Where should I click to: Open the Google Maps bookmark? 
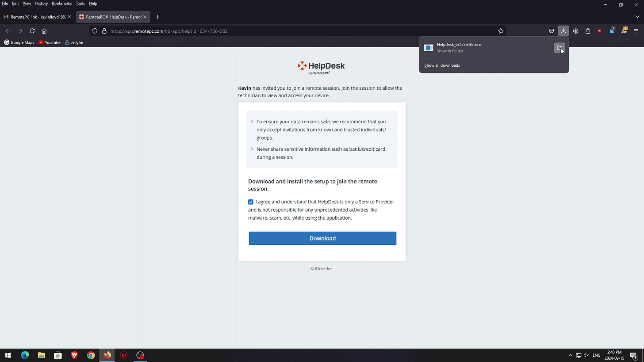tap(19, 42)
